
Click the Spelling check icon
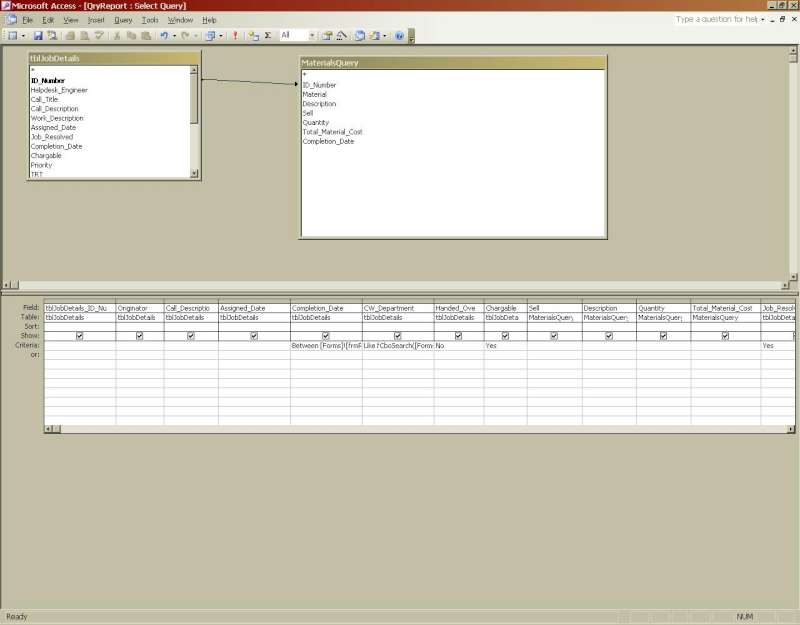click(x=99, y=36)
